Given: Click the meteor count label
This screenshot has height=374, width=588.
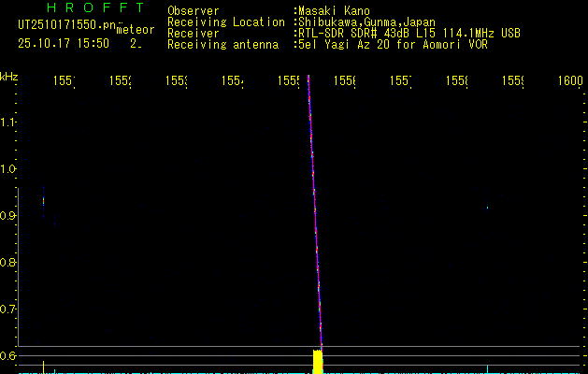Looking at the screenshot, I should (x=135, y=30).
